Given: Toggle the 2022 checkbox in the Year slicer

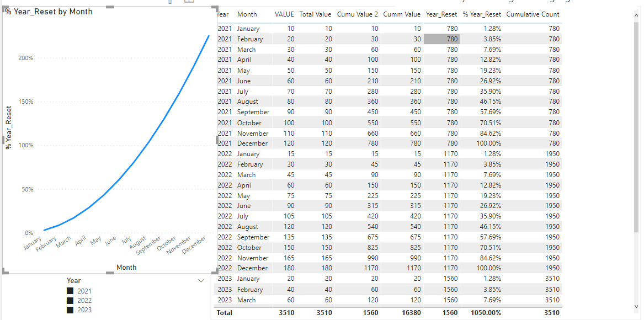Looking at the screenshot, I should tap(70, 300).
